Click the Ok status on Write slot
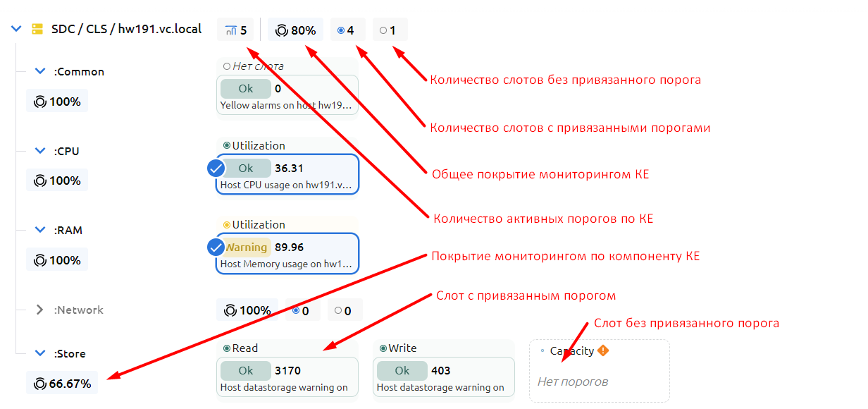The image size is (868, 409). tap(402, 370)
